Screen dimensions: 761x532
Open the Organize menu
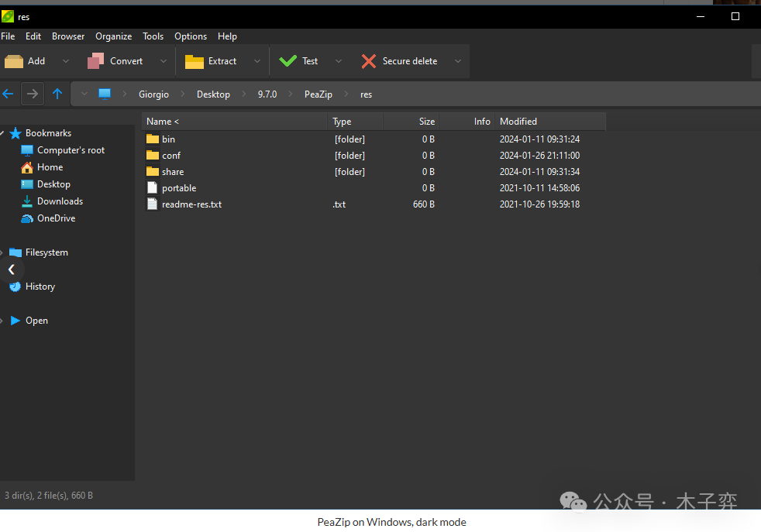[114, 36]
